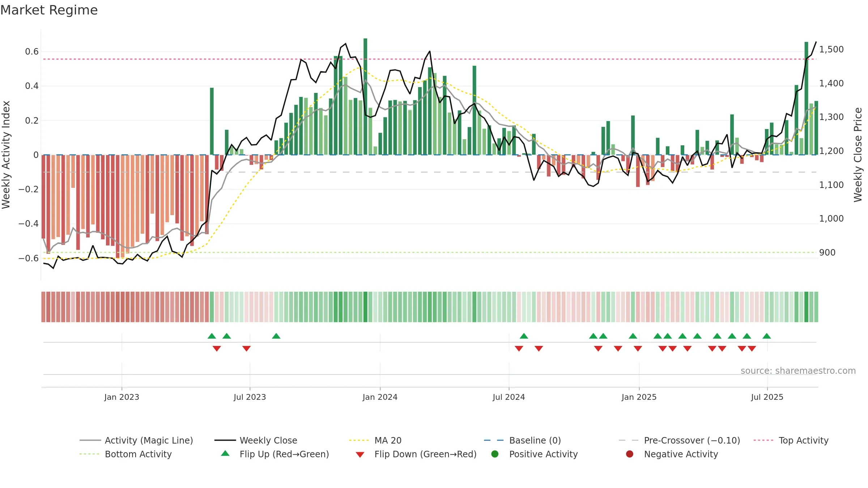Click the Weekly Activity Index axis title
This screenshot has width=868, height=488.
pyautogui.click(x=6, y=155)
